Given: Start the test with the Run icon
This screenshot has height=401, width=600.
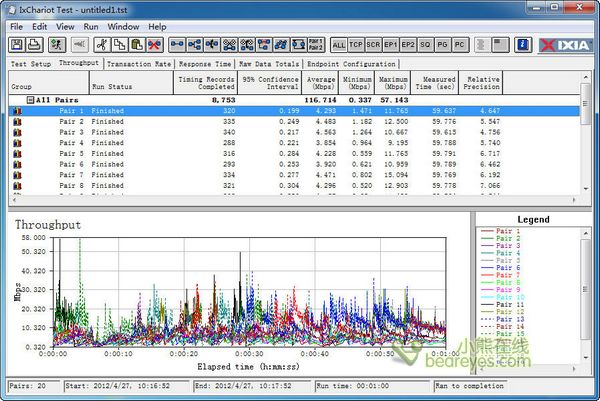Looking at the screenshot, I should click(x=57, y=45).
